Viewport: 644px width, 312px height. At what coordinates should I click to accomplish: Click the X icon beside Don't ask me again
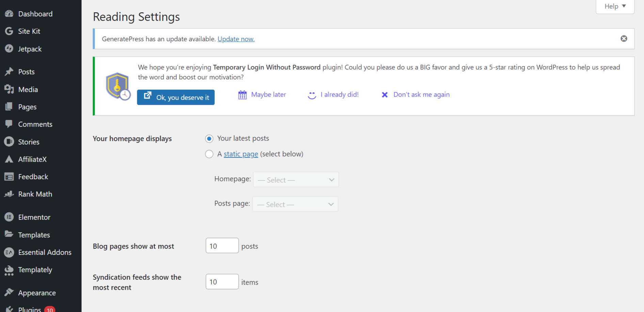(x=385, y=95)
